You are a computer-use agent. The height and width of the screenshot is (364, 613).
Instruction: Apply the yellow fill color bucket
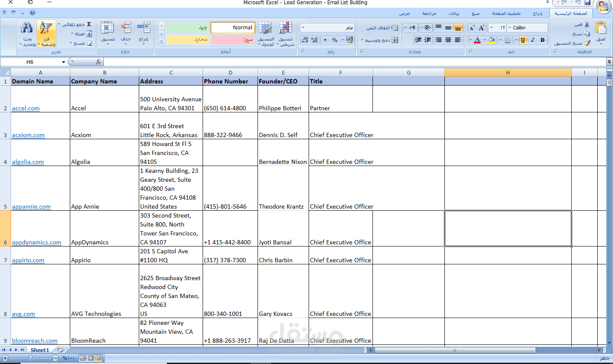[492, 40]
